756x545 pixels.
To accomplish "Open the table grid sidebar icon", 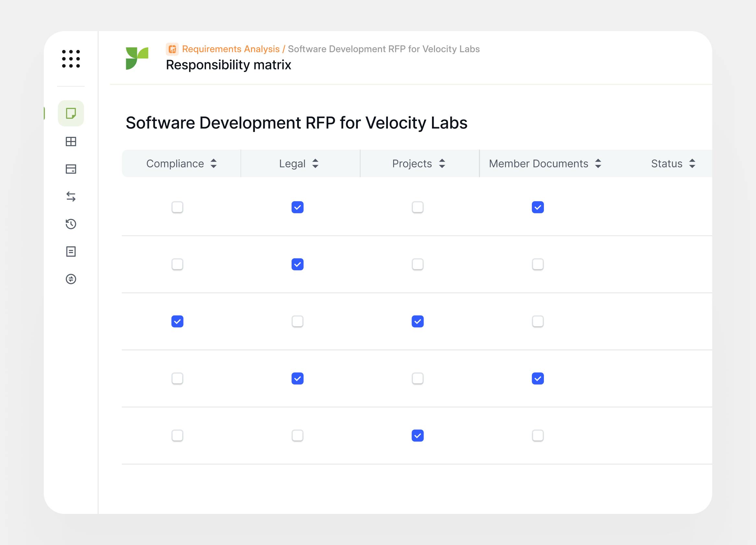I will click(x=71, y=142).
